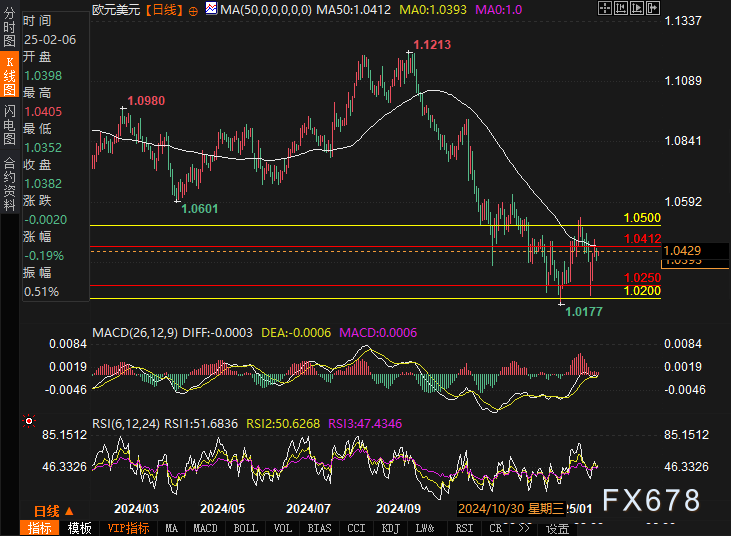Image resolution: width=731 pixels, height=536 pixels.
Task: Click the MA indicator chart icon
Action: (x=210, y=9)
